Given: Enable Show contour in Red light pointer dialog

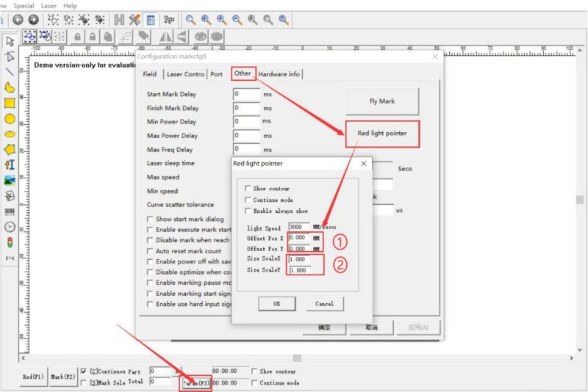Looking at the screenshot, I should point(248,189).
